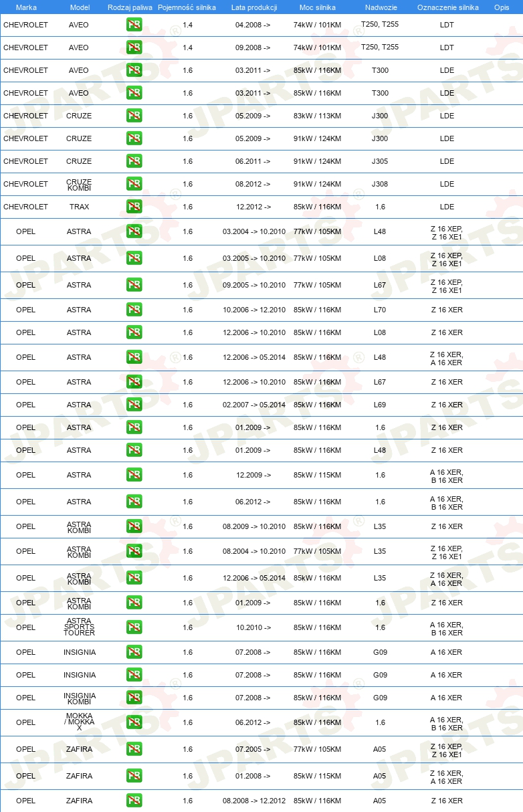523x812 pixels.
Task: Click fuel icon in Zafira 07.2005 row
Action: tap(134, 749)
